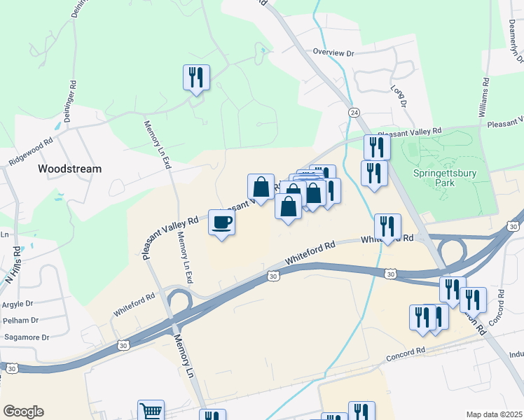Click the Map data ©2025 attribution
Image resolution: width=524 pixels, height=420 pixels.
pyautogui.click(x=495, y=414)
